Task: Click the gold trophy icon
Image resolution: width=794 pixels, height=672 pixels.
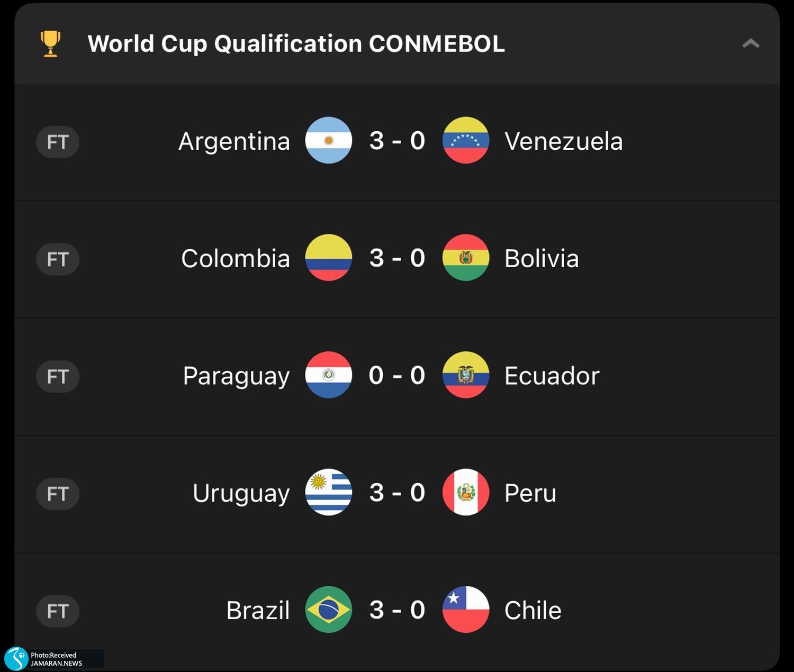Action: point(50,43)
